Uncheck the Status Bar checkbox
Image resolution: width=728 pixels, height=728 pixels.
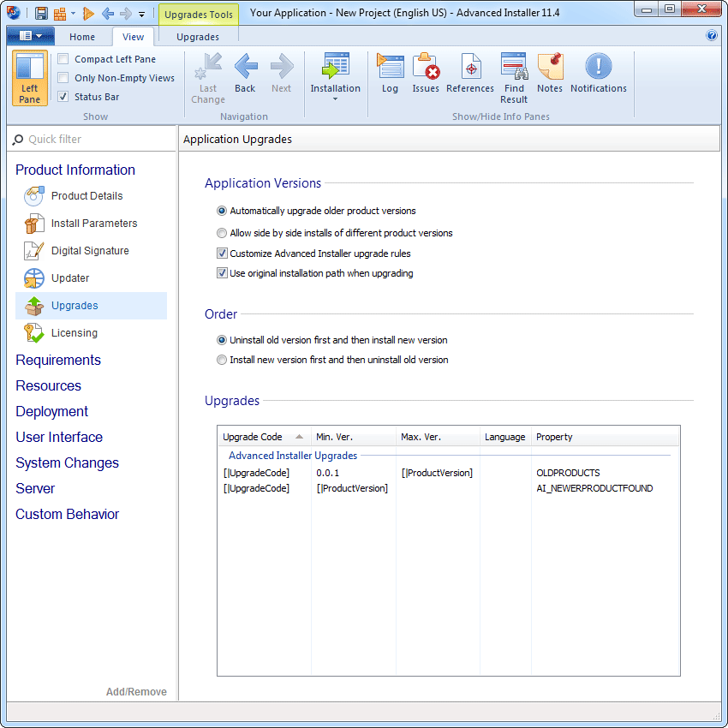(x=63, y=97)
